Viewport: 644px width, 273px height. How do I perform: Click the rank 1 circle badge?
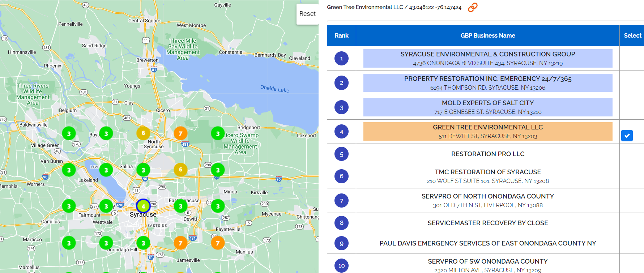(341, 59)
